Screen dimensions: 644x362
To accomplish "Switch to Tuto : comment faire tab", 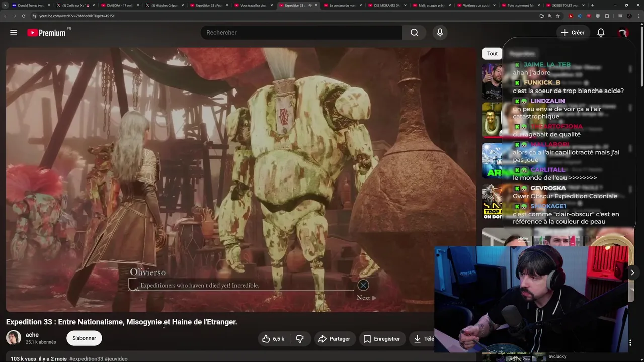I will 520,5.
